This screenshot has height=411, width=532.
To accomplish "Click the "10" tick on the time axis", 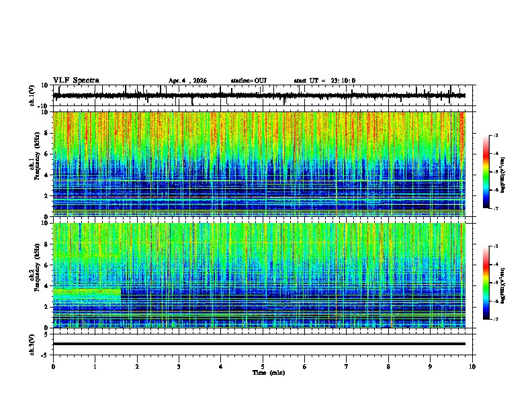I will tap(472, 367).
